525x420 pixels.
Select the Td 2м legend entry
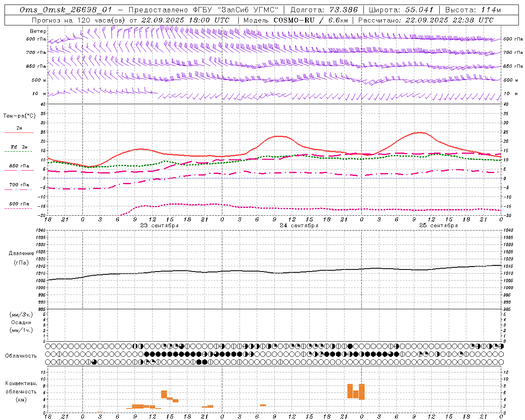tap(19, 149)
